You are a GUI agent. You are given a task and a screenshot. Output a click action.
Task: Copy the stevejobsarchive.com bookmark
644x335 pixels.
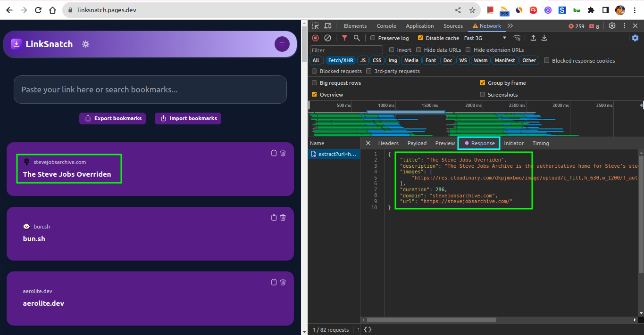point(274,153)
